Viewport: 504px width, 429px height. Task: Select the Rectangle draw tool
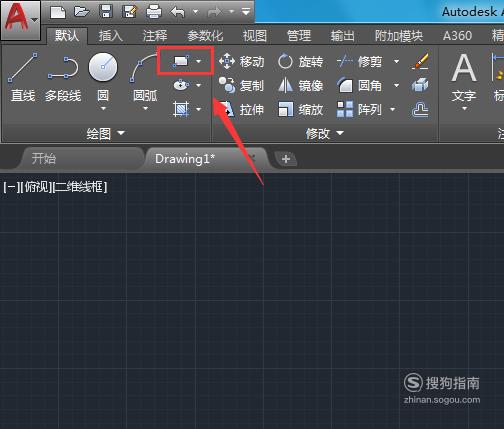point(181,61)
